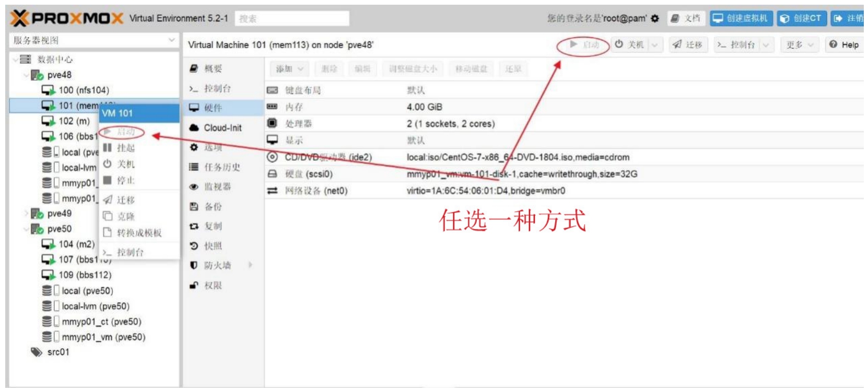868x392 pixels.
Task: Click the 监视器 eye icon
Action: 194,187
